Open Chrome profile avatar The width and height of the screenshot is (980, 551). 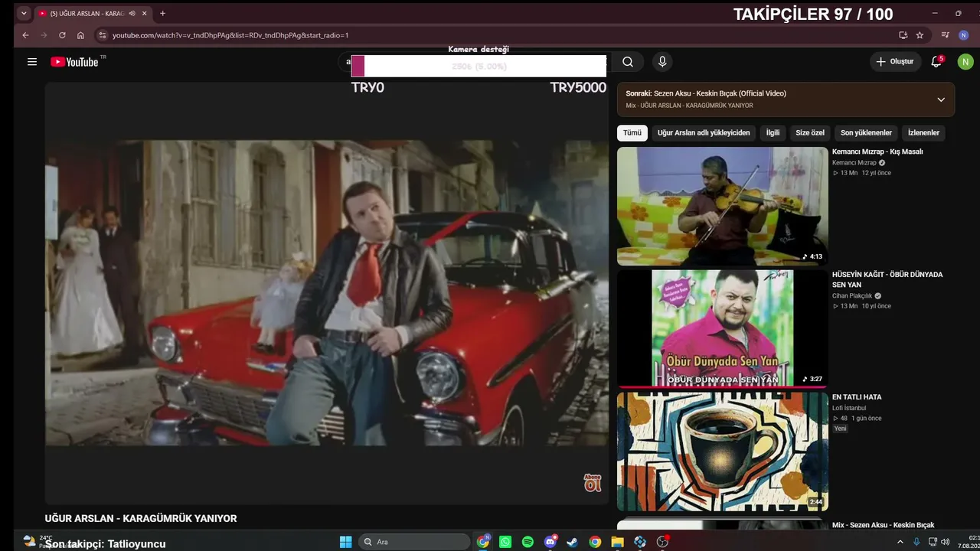click(964, 35)
